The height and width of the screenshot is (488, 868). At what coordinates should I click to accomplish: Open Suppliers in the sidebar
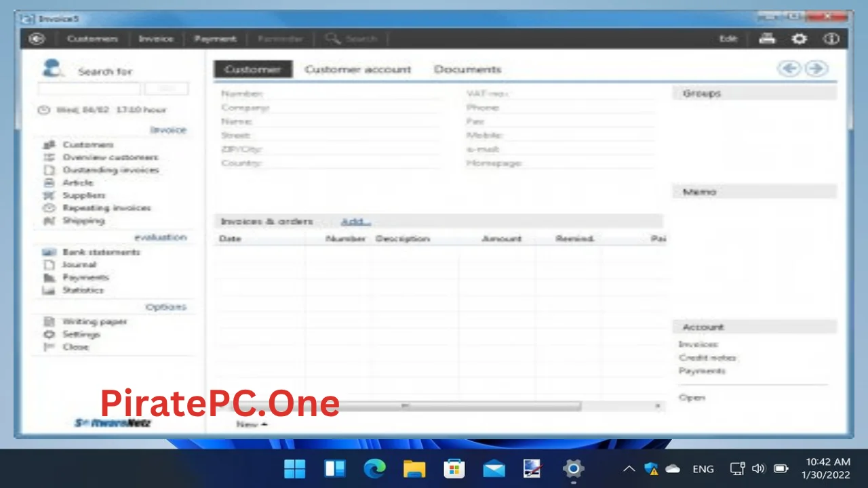coord(83,195)
